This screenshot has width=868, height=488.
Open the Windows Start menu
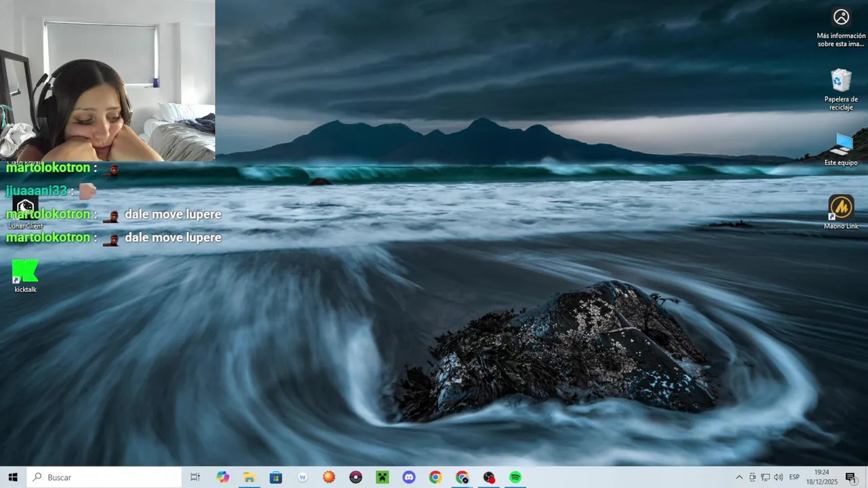(x=13, y=477)
